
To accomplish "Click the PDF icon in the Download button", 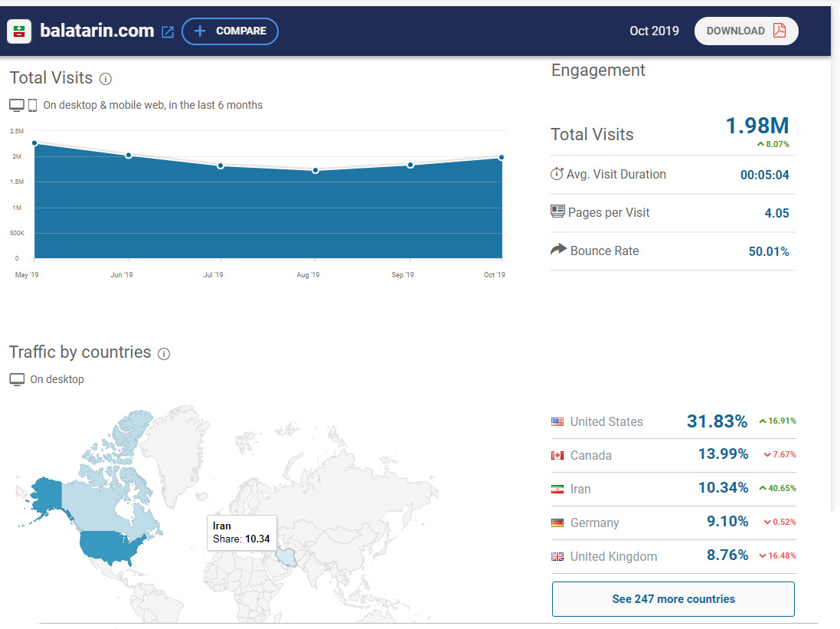I will [780, 31].
